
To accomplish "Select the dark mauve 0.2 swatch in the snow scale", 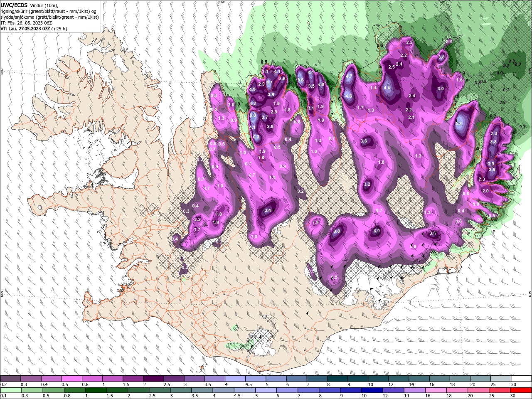I will point(10,379).
